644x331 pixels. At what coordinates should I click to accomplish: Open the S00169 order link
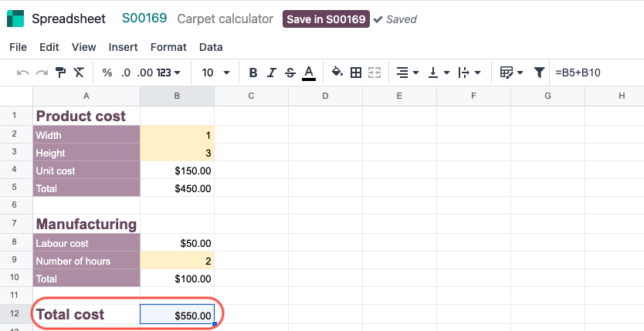pos(144,19)
